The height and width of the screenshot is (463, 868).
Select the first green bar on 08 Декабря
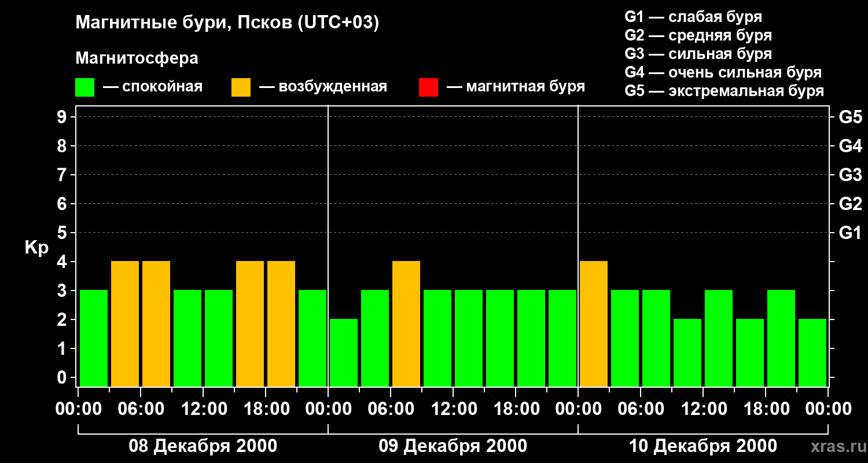click(94, 338)
